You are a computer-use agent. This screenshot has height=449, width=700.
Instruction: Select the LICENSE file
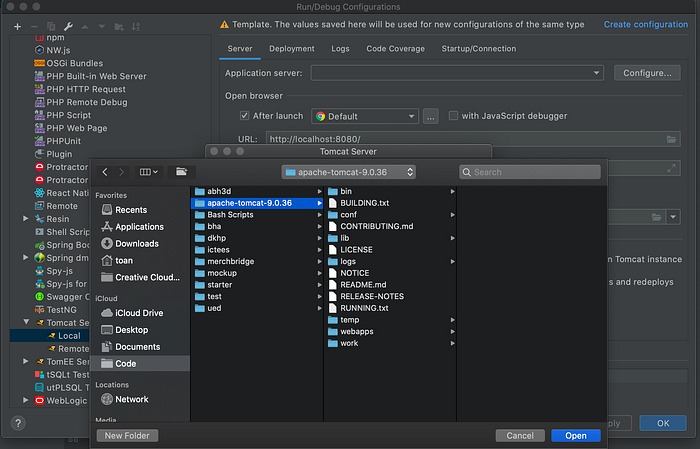tap(390, 250)
